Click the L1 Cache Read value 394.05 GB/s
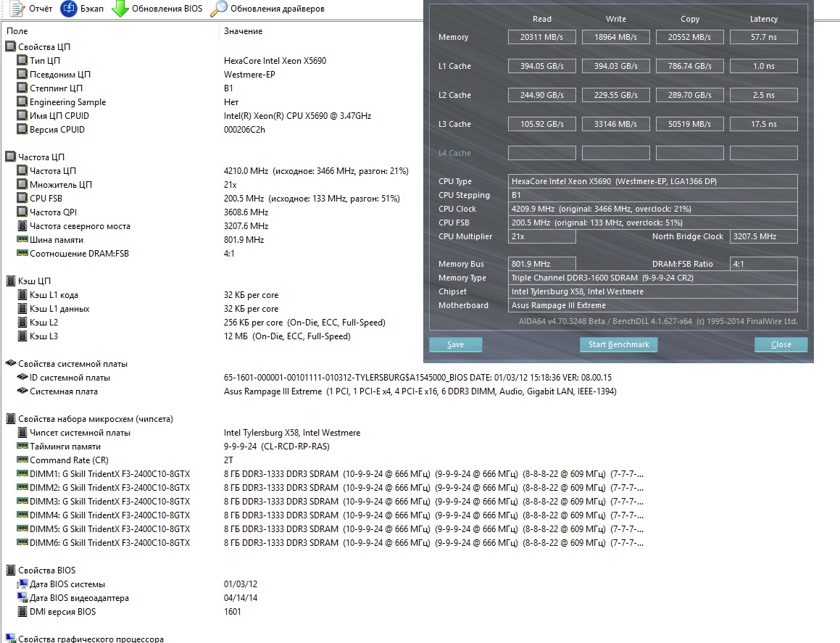This screenshot has width=840, height=643. 541,66
